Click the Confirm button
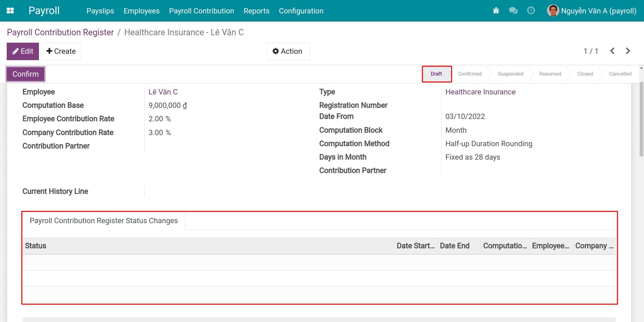The width and height of the screenshot is (644, 322). [x=25, y=74]
